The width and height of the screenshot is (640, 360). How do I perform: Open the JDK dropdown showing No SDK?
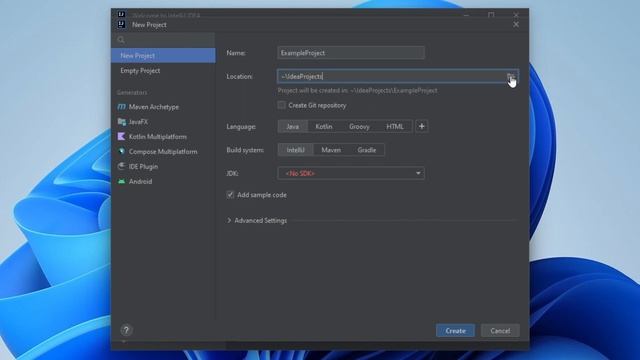point(351,173)
